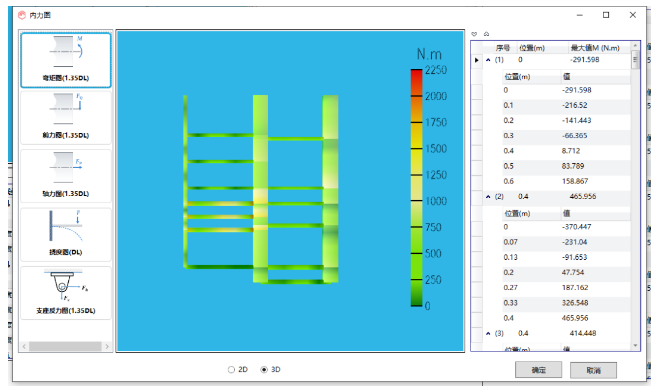Click the results table scroll down arrow
The height and width of the screenshot is (388, 658).
pos(635,346)
